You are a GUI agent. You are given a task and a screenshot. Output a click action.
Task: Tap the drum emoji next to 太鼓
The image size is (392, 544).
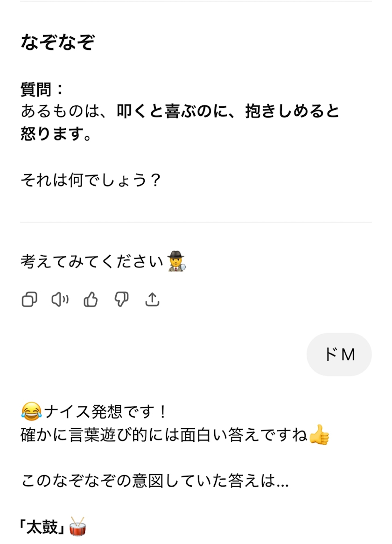pyautogui.click(x=77, y=528)
